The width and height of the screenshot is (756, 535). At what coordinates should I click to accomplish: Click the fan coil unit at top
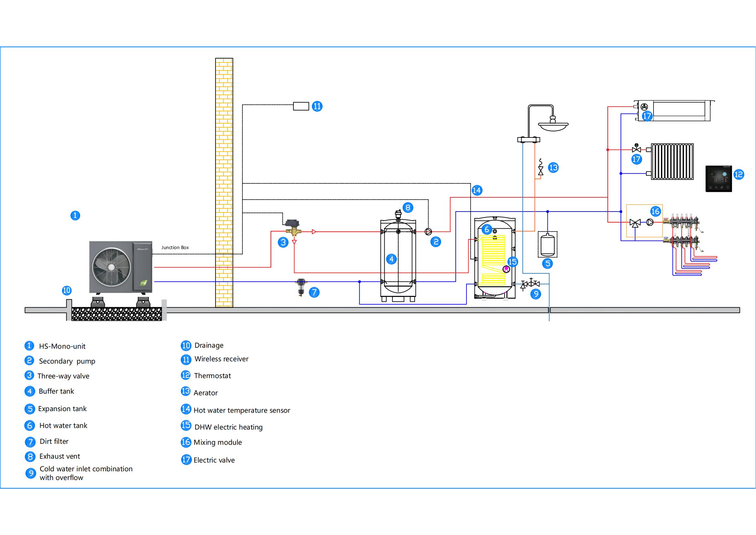pyautogui.click(x=674, y=111)
